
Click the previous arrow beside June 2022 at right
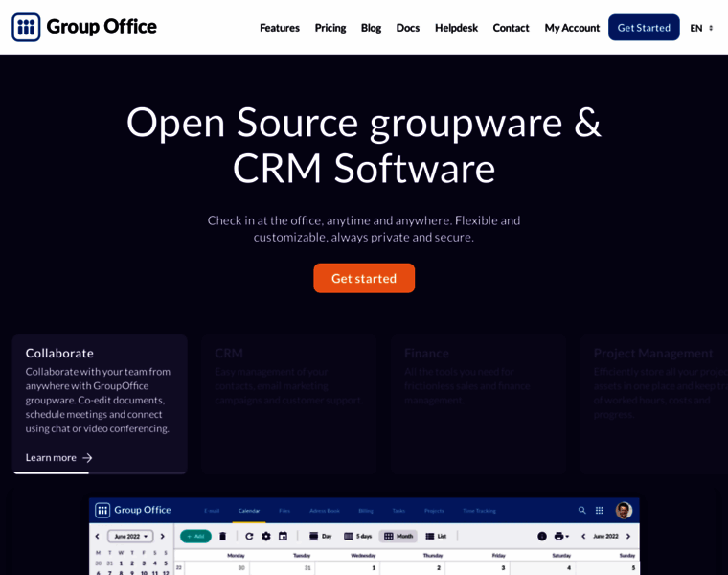click(583, 536)
